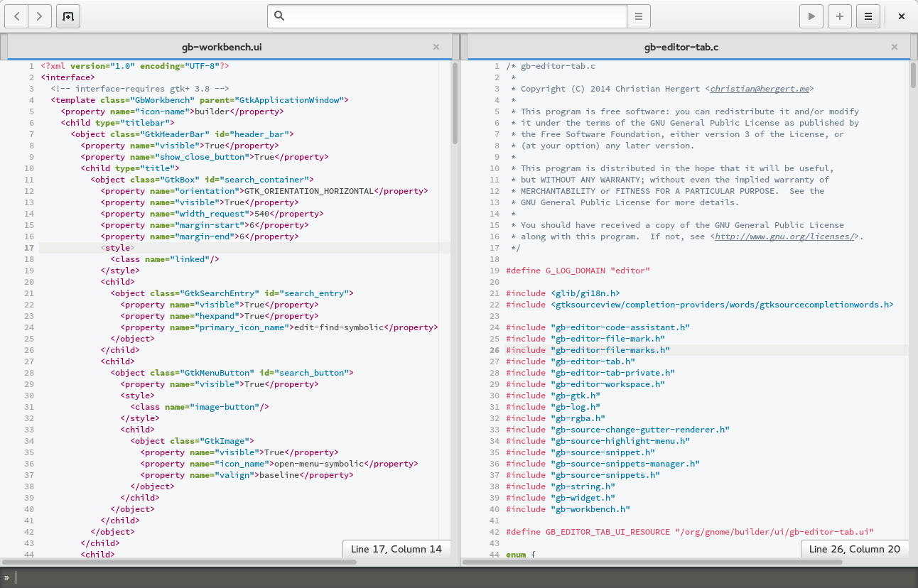Image resolution: width=918 pixels, height=588 pixels.
Task: Click "gb-editor-tab-private.h" include
Action: pos(612,373)
